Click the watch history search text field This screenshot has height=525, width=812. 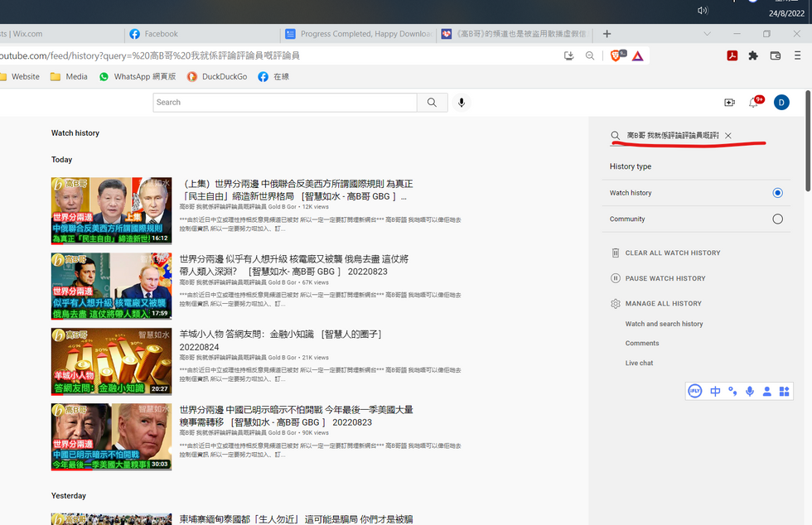(672, 136)
